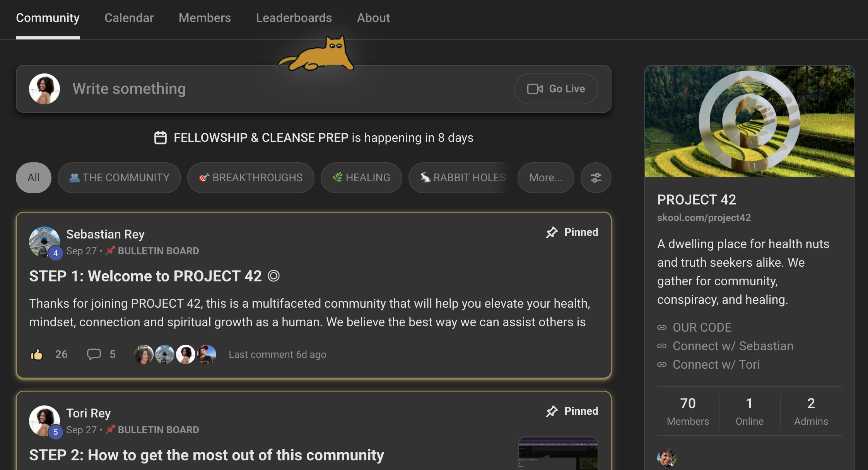Screen dimensions: 868x470
Task: Select the All filter pill
Action: click(x=34, y=178)
